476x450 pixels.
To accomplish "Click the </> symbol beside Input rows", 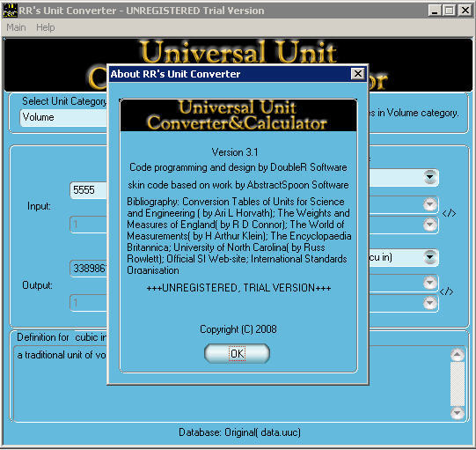I will click(449, 213).
